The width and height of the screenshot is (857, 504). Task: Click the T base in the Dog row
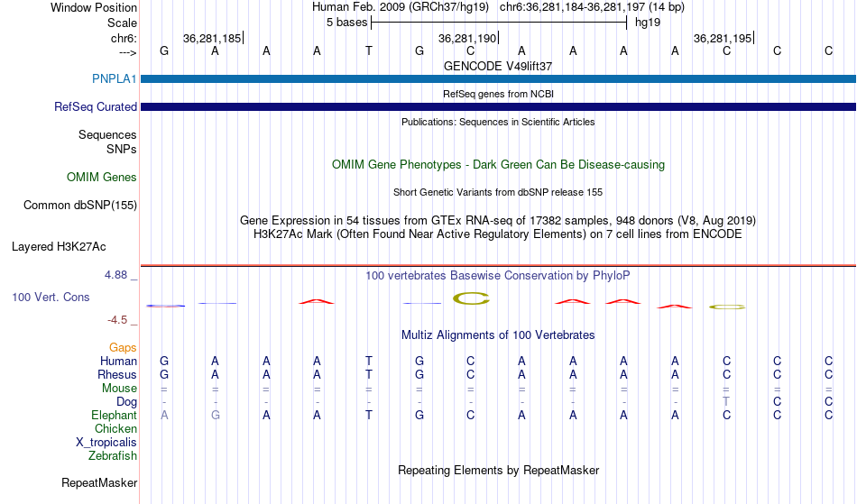[x=726, y=402]
